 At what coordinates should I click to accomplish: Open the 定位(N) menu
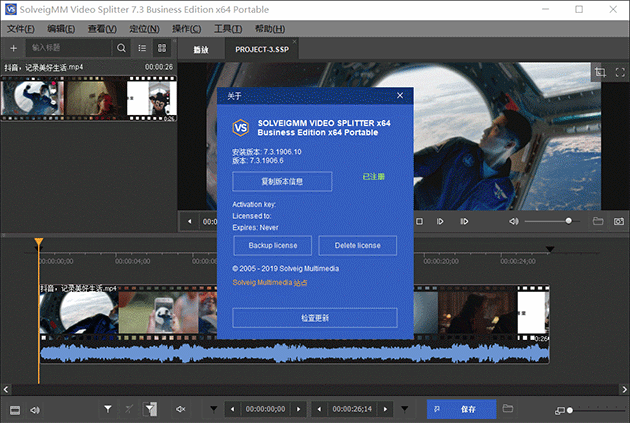point(144,29)
